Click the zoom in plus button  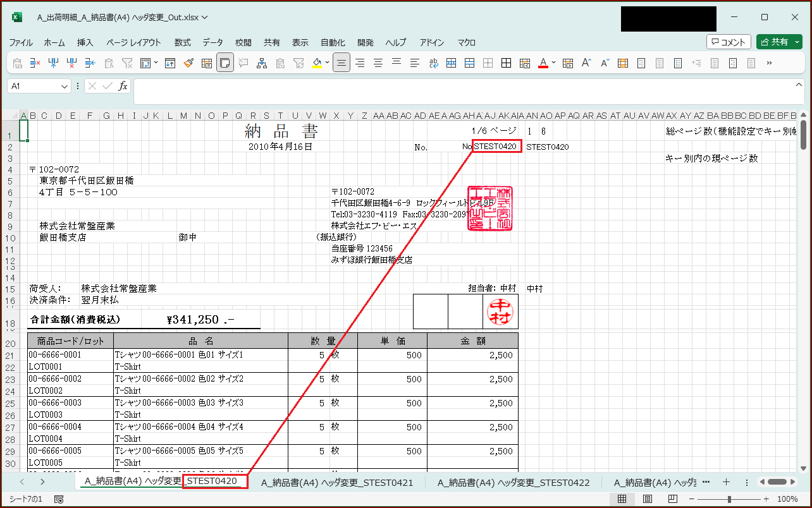765,499
